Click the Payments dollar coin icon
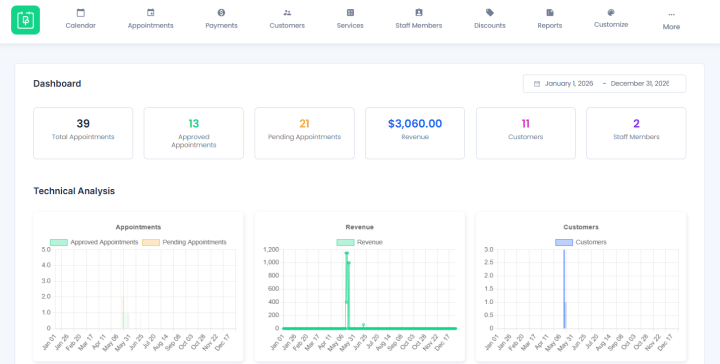Image resolution: width=720 pixels, height=364 pixels. pos(221,13)
